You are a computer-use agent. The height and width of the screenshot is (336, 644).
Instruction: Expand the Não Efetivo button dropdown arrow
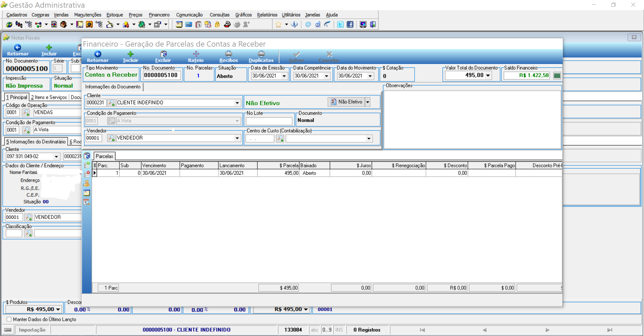coord(368,102)
